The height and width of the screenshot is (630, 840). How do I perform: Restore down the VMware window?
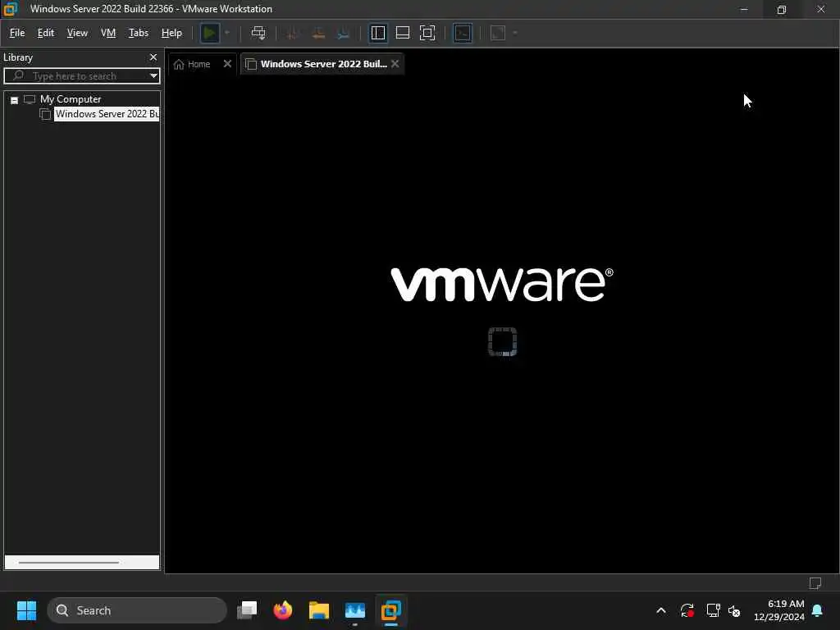782,9
